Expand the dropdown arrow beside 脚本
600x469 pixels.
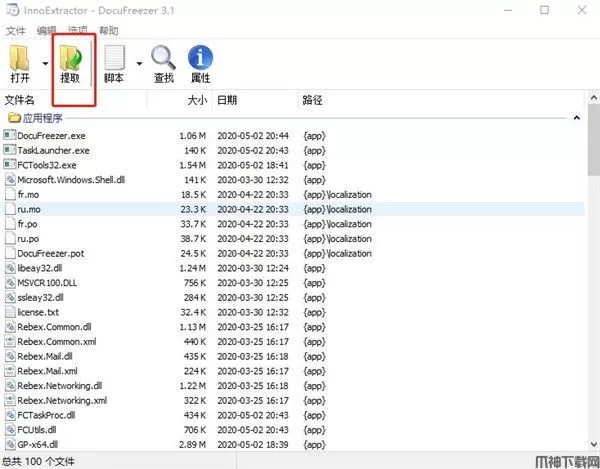(x=139, y=64)
